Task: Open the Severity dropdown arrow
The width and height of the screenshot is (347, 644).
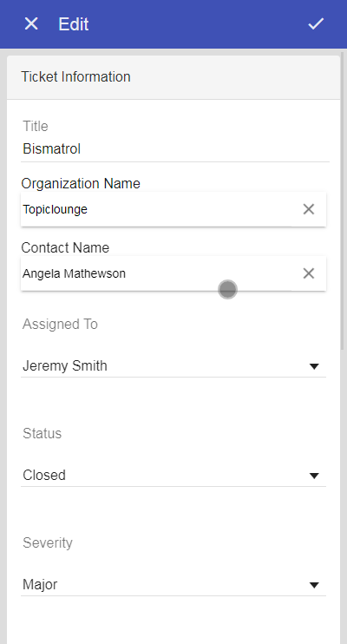Action: tap(314, 585)
